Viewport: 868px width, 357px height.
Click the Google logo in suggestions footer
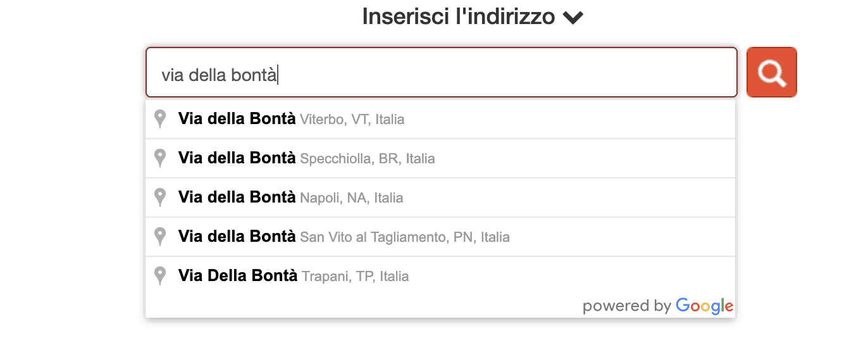click(x=704, y=306)
